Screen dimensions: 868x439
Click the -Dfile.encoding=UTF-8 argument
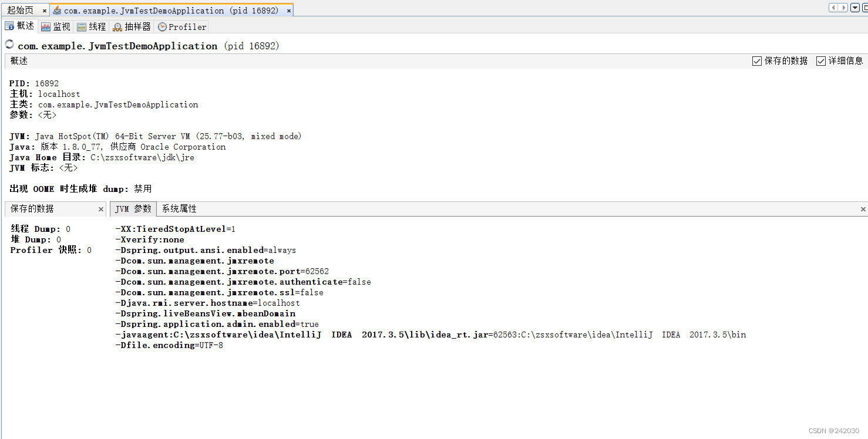pyautogui.click(x=169, y=345)
